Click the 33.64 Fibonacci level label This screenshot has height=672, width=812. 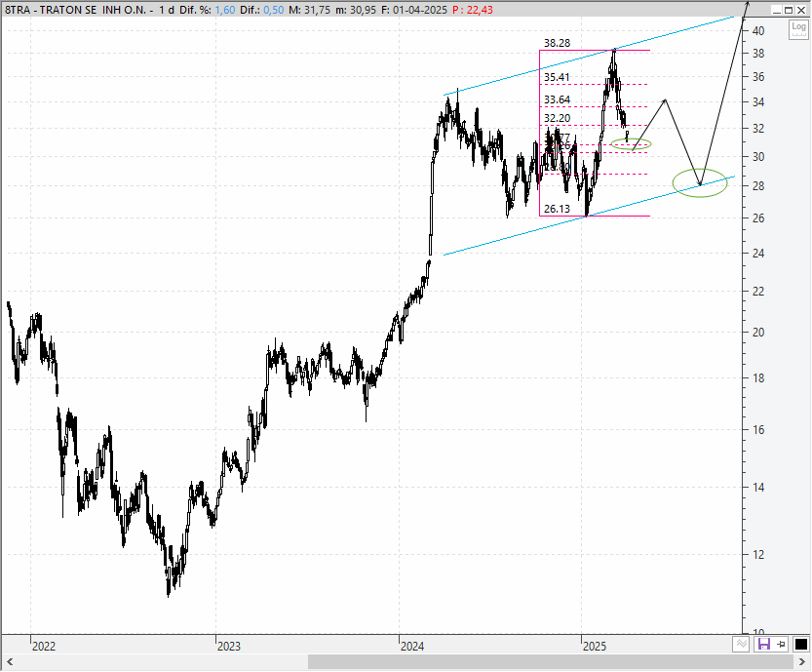tap(557, 99)
